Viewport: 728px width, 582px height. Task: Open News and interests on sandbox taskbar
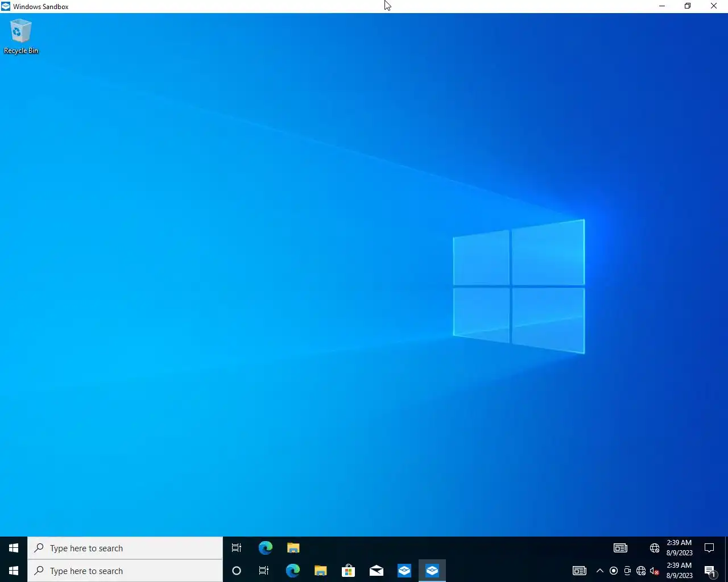pos(621,548)
